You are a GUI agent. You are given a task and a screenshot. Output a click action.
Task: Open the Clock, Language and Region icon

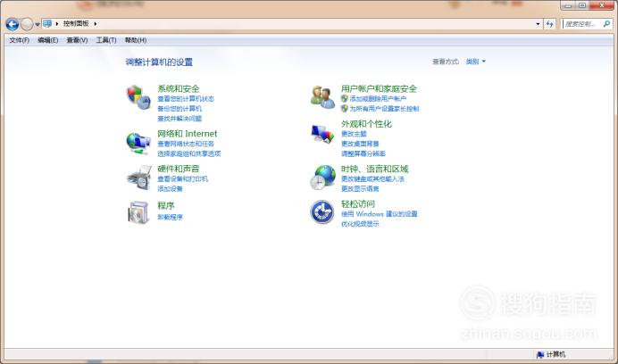coord(322,178)
